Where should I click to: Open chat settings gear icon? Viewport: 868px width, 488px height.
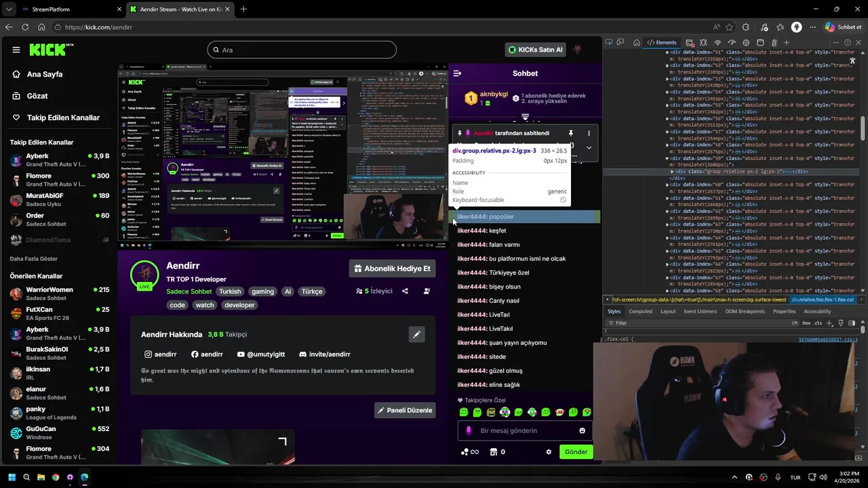click(x=549, y=452)
